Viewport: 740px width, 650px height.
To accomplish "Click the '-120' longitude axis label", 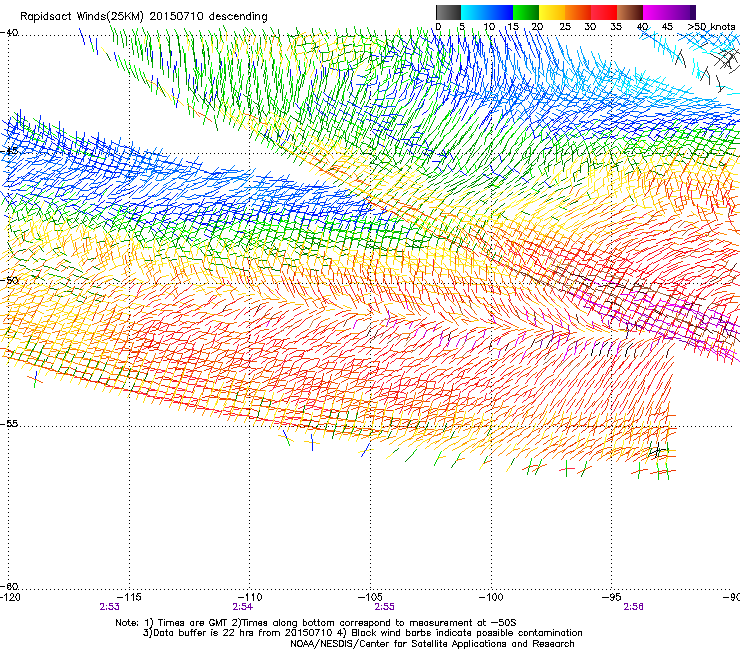I will coord(10,597).
